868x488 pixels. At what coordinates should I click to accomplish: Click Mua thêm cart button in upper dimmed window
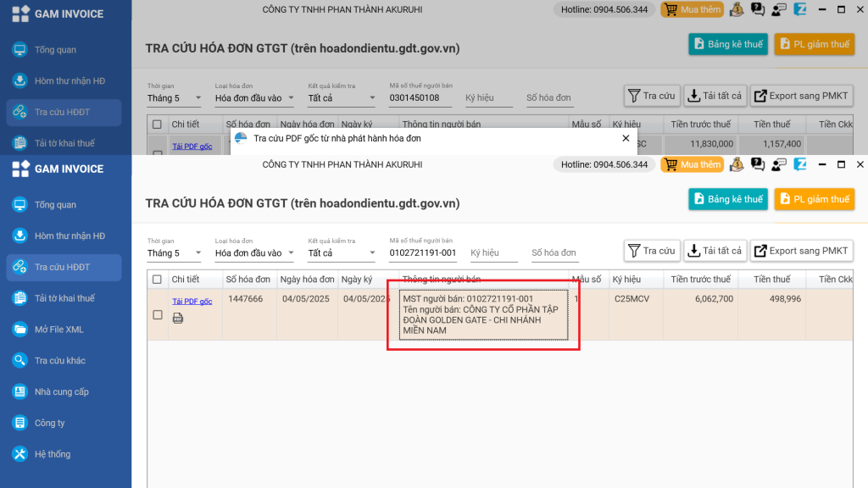692,9
